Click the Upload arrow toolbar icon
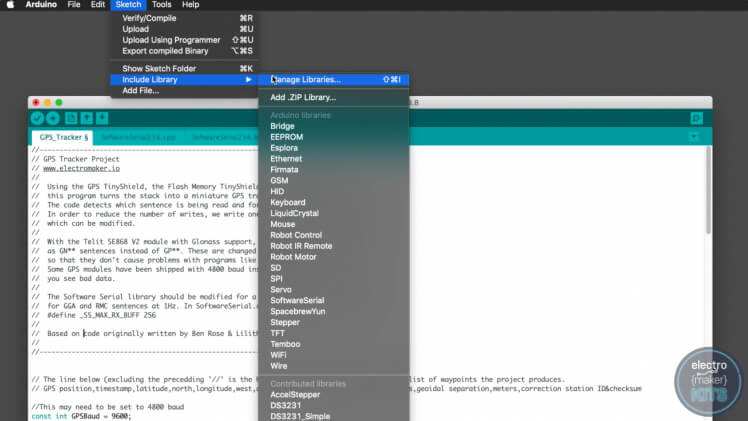This screenshot has height=421, width=748. coord(53,118)
